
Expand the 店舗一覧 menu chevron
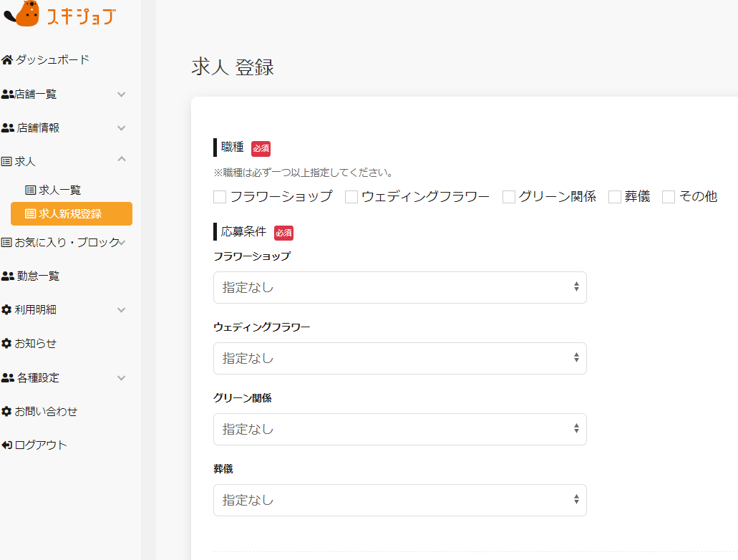[122, 95]
